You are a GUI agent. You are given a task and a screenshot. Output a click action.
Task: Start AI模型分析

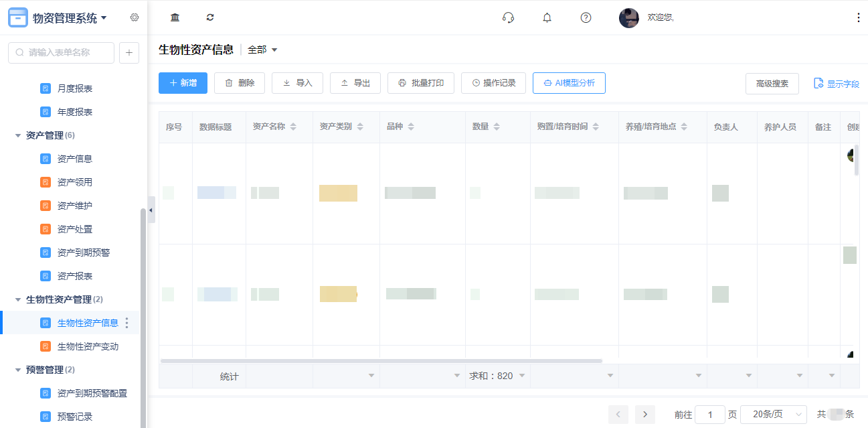pos(569,83)
